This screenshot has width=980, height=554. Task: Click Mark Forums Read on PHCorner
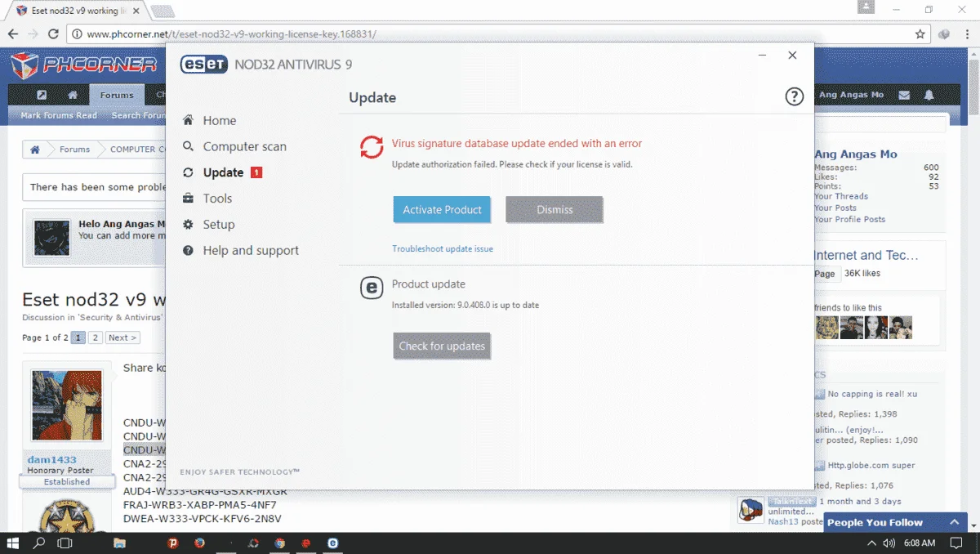point(59,115)
